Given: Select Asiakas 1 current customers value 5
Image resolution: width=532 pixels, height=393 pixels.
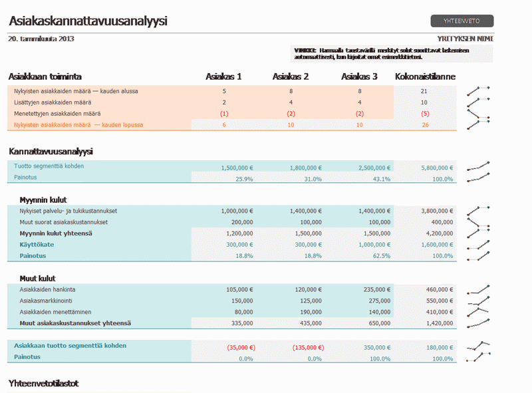Looking at the screenshot, I should click(x=224, y=91).
